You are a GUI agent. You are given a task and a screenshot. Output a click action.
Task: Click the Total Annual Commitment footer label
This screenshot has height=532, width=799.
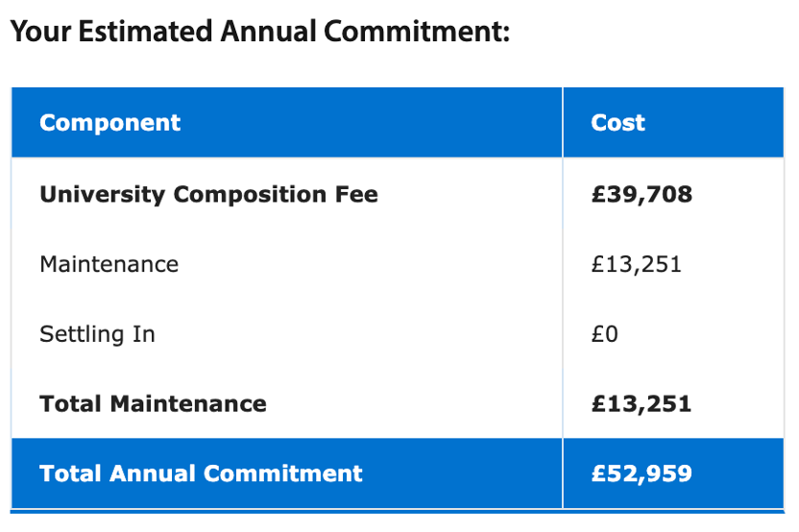pos(201,473)
